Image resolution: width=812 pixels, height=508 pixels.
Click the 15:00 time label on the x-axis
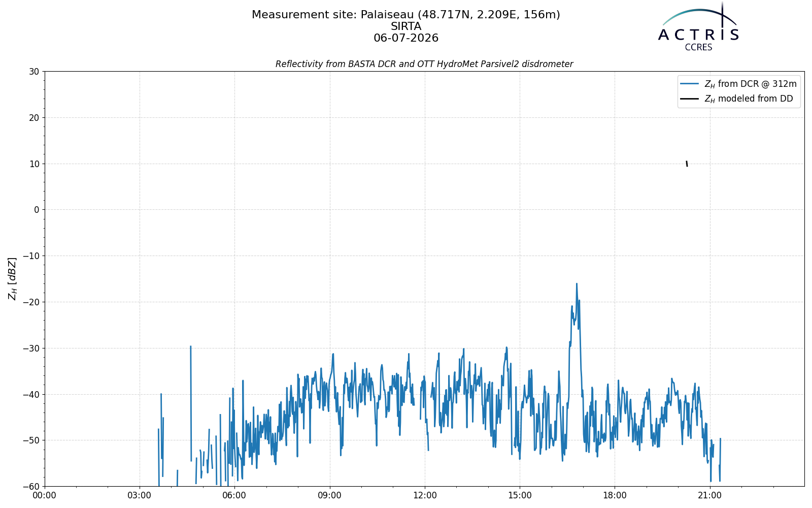click(520, 495)
